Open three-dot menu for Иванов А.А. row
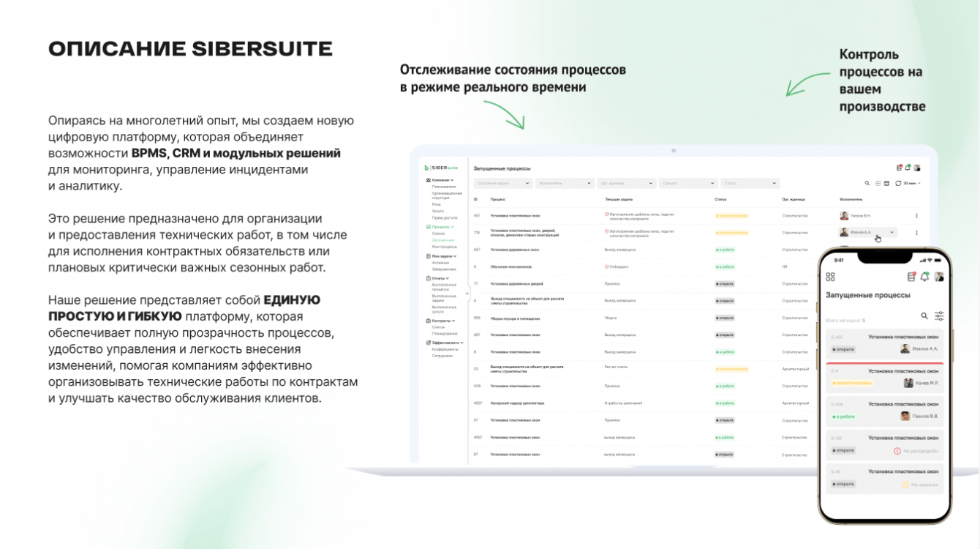The image size is (980, 549). 916,233
